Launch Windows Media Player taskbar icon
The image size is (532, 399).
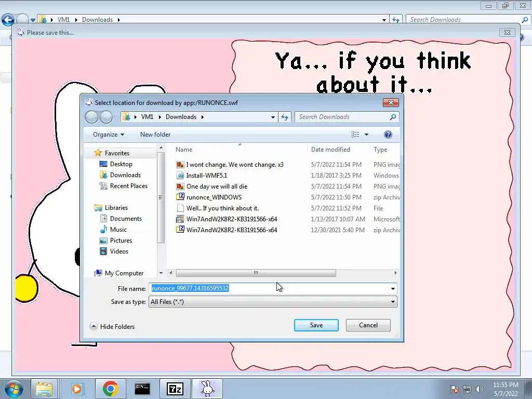point(77,389)
